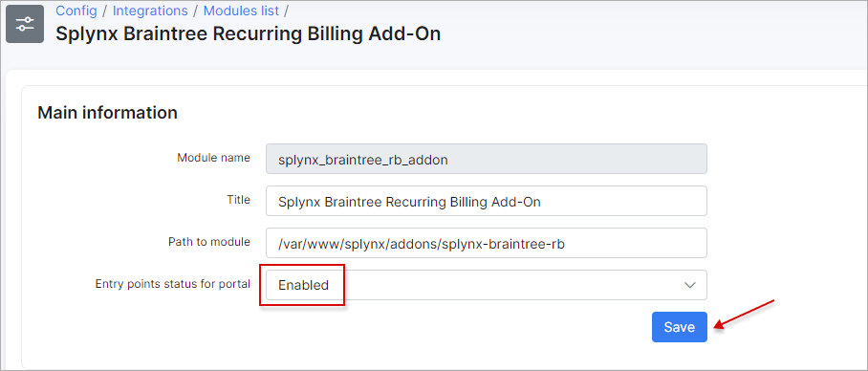Focus the Path to module field
The height and width of the screenshot is (371, 868).
[x=486, y=243]
